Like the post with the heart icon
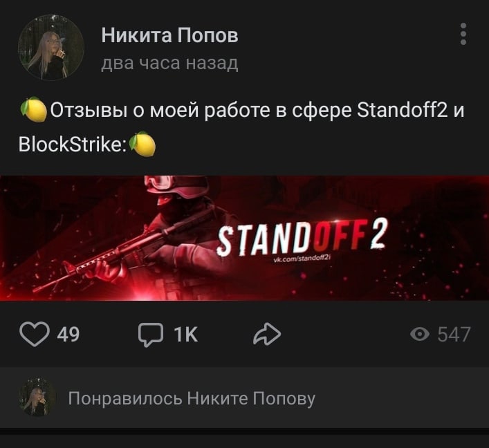Screen dimensions: 489x448 [x=35, y=334]
